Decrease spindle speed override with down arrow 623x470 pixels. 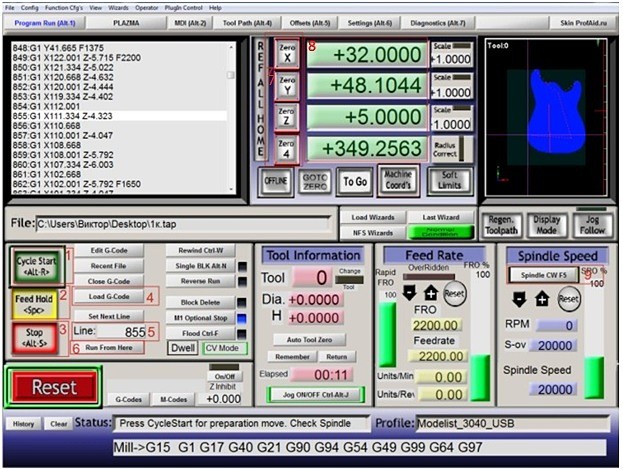tap(520, 299)
